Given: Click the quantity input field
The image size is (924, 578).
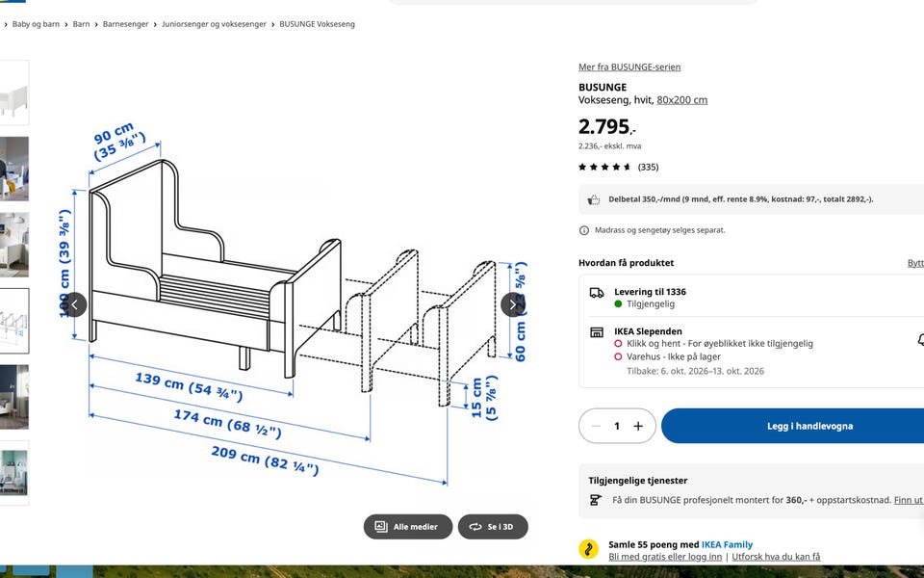Looking at the screenshot, I should 617,426.
